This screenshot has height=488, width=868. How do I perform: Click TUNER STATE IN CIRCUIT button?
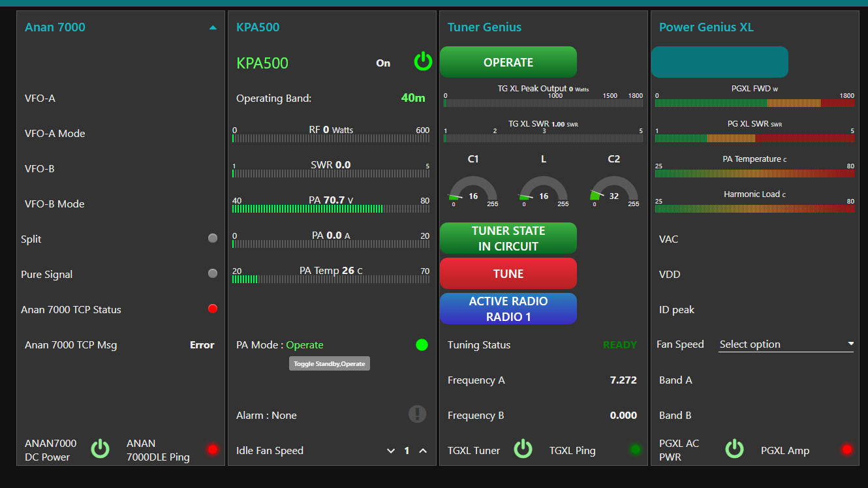click(x=508, y=238)
